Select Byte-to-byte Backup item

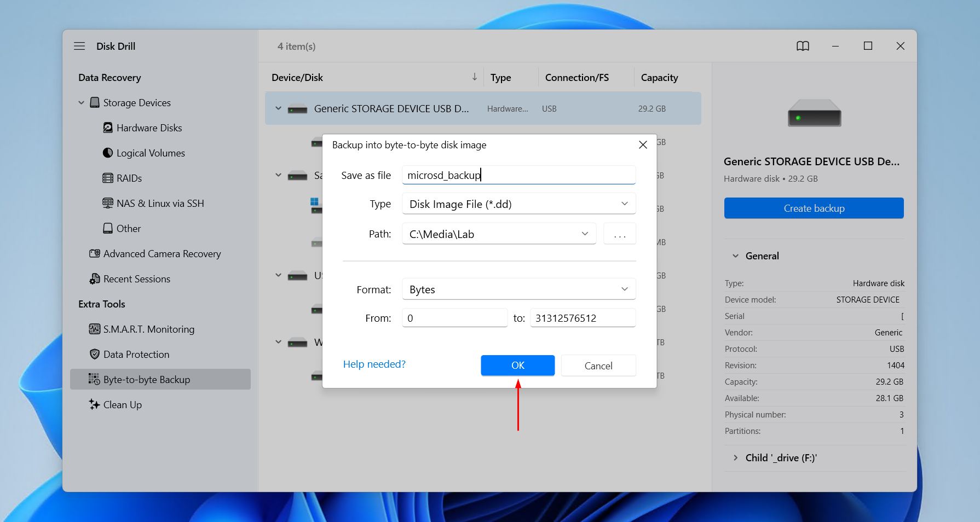pos(146,380)
